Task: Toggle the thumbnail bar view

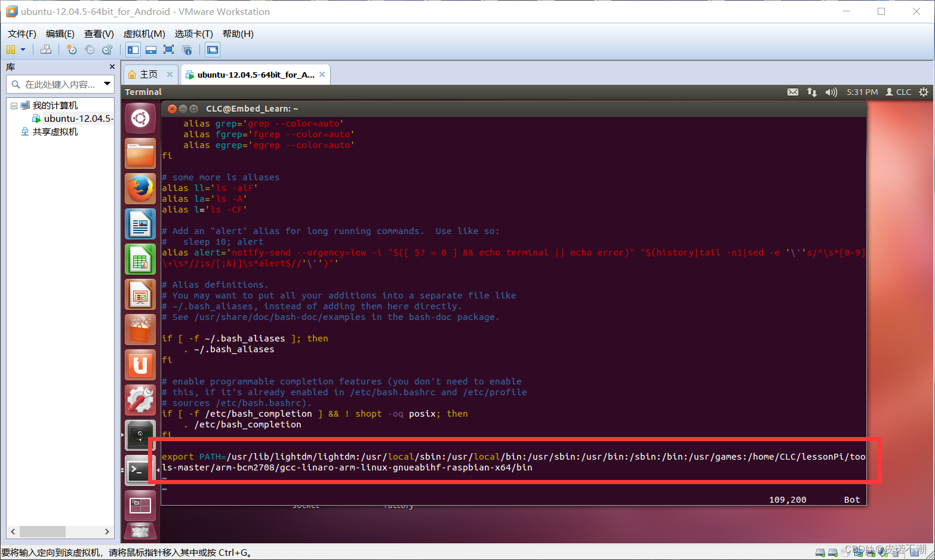Action: (x=151, y=50)
